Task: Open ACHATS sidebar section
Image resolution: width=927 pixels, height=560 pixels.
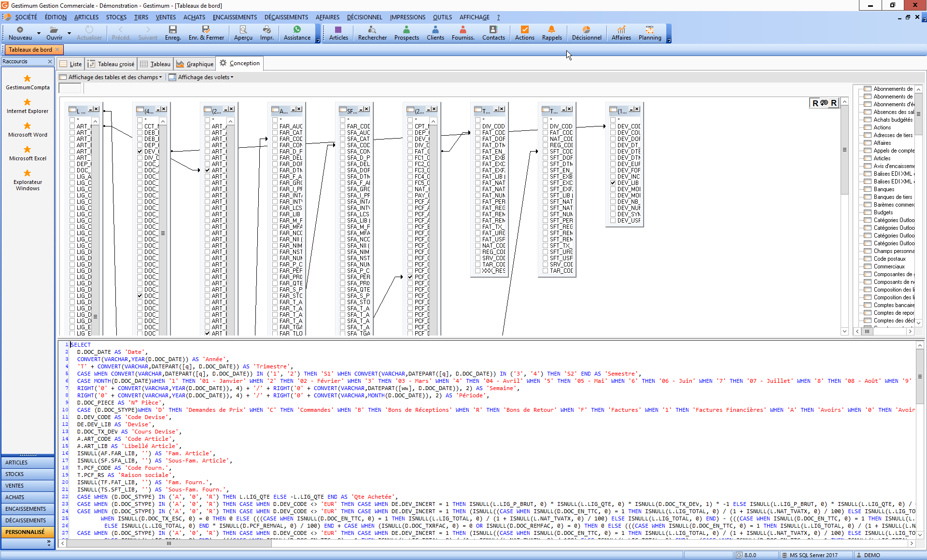Action: [28, 497]
